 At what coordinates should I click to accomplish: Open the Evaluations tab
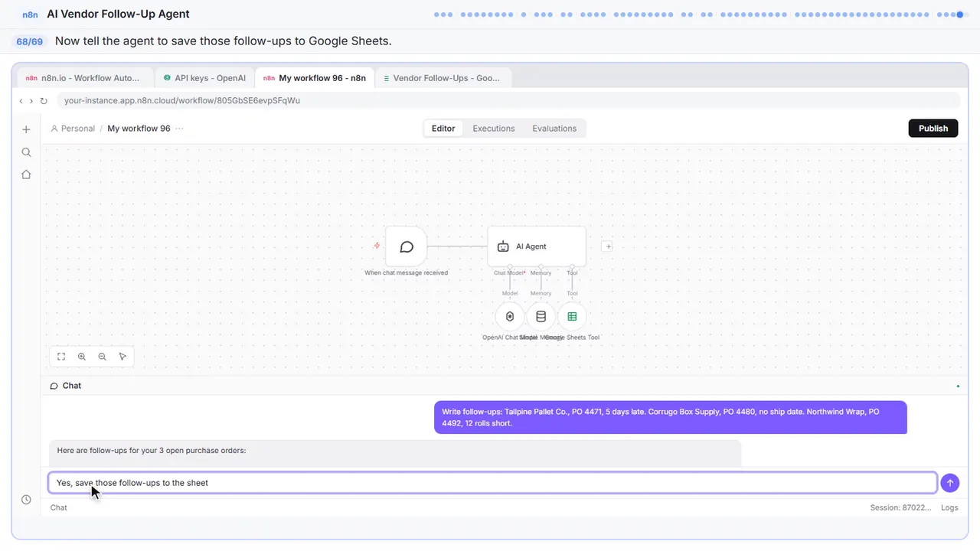point(554,129)
